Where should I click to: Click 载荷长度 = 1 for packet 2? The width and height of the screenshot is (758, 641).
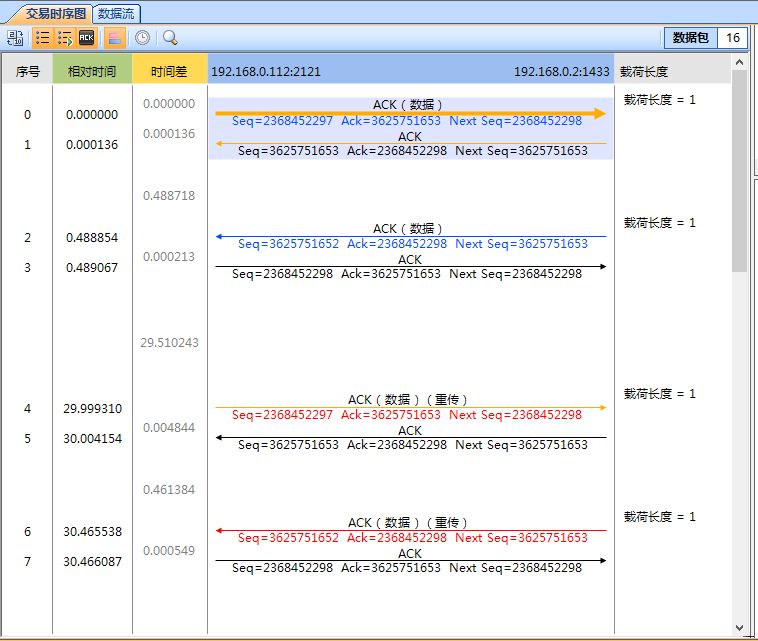pos(659,222)
